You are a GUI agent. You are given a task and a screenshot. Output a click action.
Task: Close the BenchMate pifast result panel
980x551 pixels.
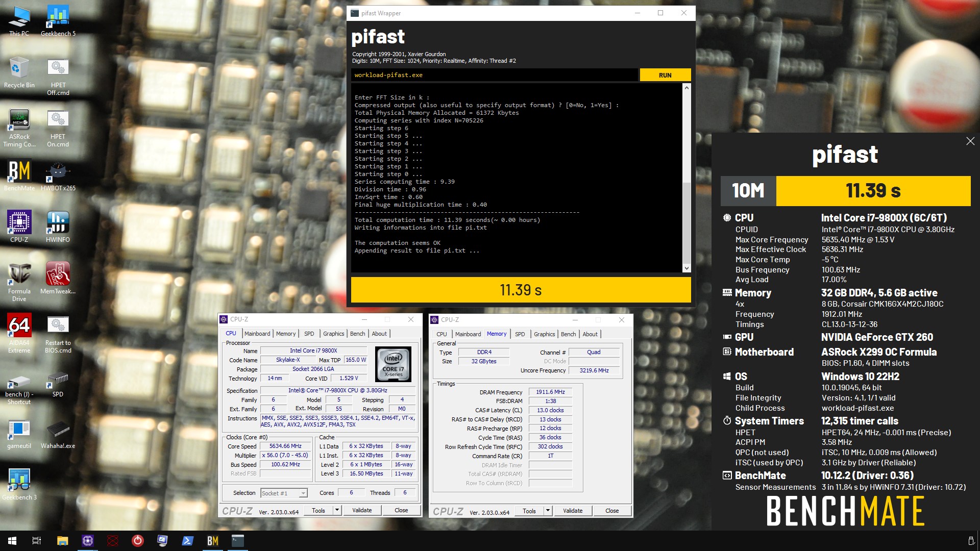(970, 141)
